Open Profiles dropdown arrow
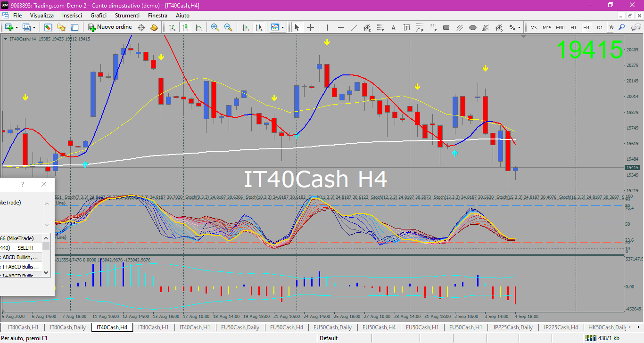 tap(34, 27)
